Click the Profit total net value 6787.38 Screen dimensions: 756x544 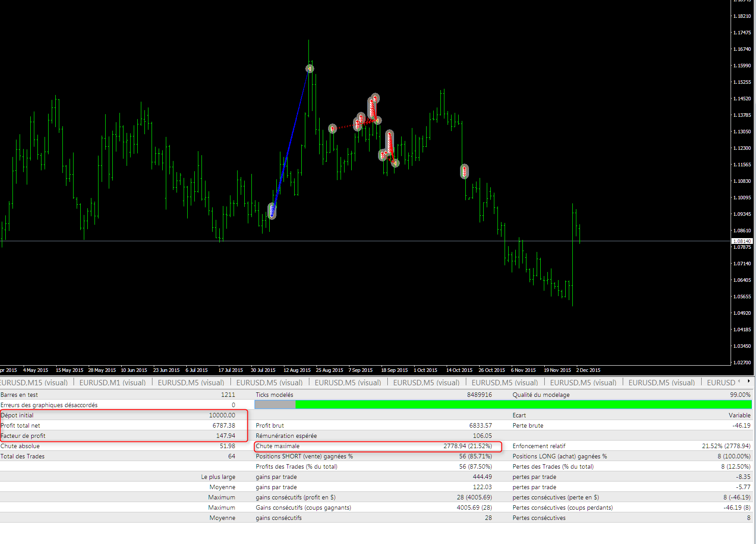pyautogui.click(x=224, y=425)
